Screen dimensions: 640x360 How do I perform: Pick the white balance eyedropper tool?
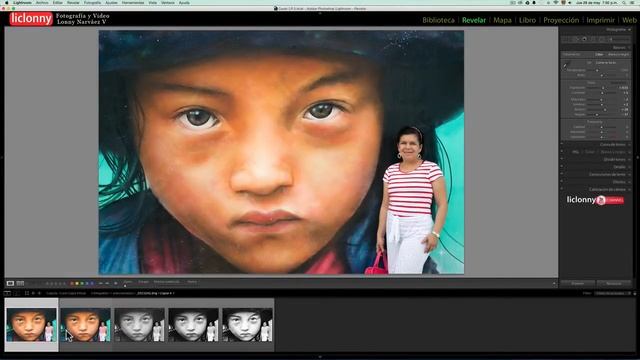click(566, 65)
